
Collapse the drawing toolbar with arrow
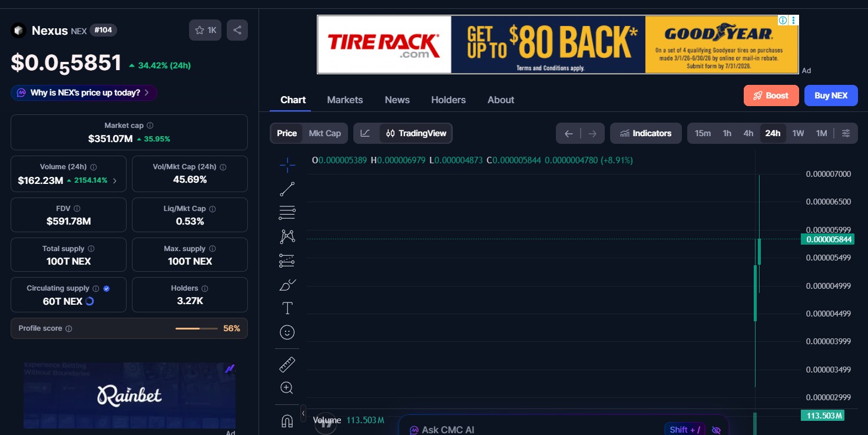(x=303, y=414)
